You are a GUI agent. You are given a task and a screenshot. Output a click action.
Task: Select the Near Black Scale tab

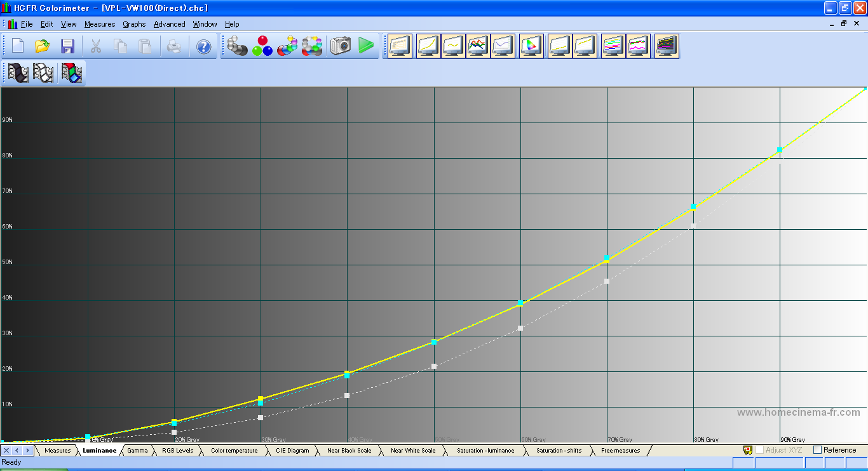pos(349,451)
